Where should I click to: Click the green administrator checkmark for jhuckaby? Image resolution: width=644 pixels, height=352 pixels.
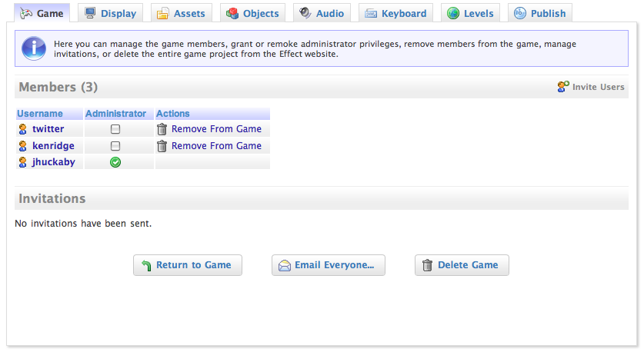point(115,163)
